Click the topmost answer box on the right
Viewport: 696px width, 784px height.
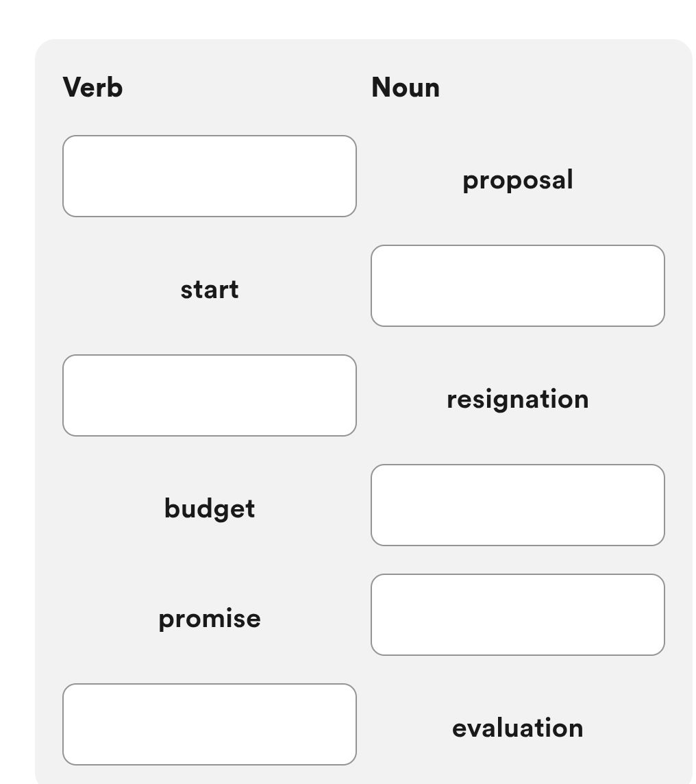(x=517, y=285)
